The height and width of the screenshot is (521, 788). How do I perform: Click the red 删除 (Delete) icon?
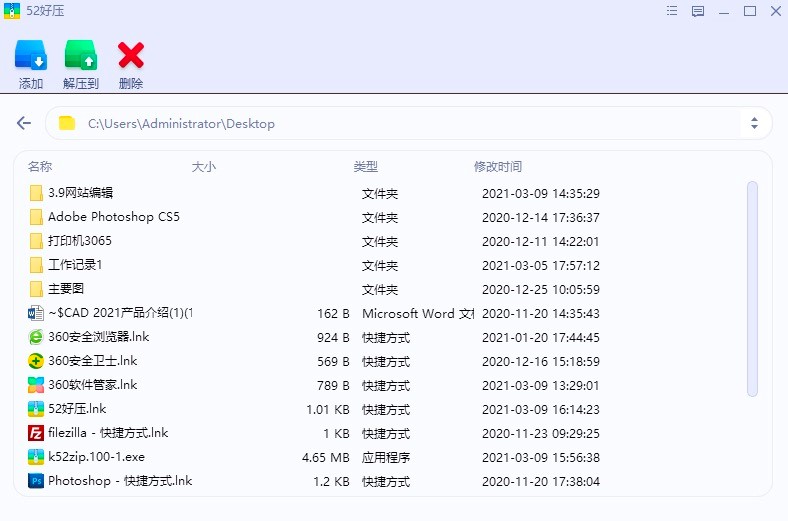pyautogui.click(x=131, y=55)
